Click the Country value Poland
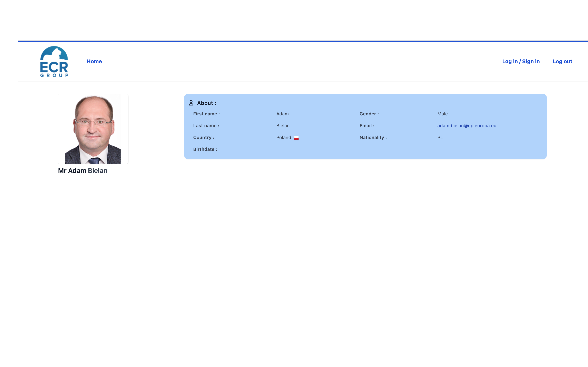 [284, 137]
